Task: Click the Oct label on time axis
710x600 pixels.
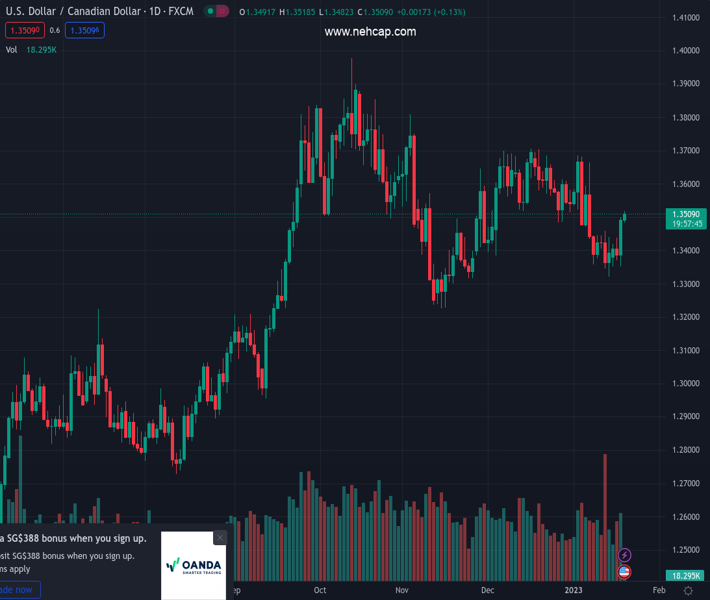Action: [320, 591]
